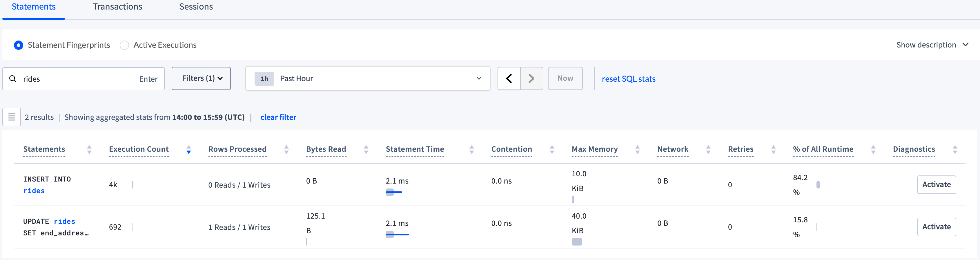Screen dimensions: 980x260
Task: Click the search magnifier icon
Action: 13,79
